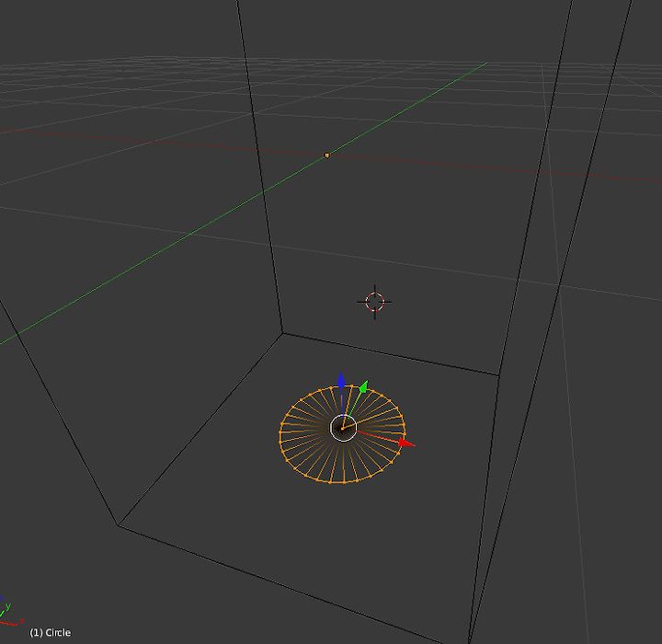
Task: Click the 3D cursor crosshair
Action: tap(374, 302)
